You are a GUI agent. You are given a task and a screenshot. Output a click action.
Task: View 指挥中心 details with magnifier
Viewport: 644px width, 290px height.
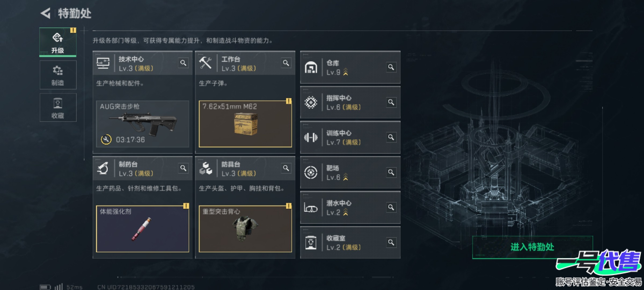(391, 102)
